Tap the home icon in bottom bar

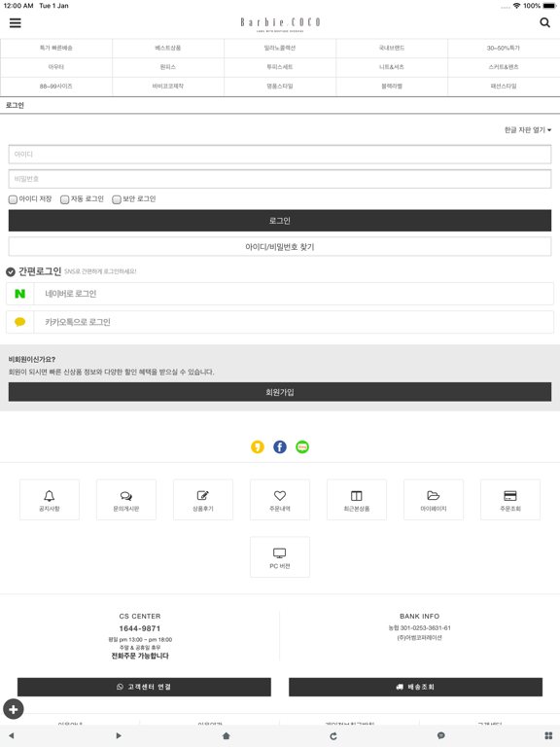coord(227,735)
